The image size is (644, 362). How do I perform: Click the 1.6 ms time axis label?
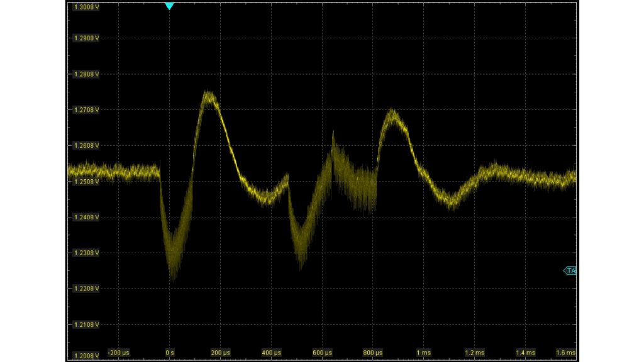coord(566,353)
